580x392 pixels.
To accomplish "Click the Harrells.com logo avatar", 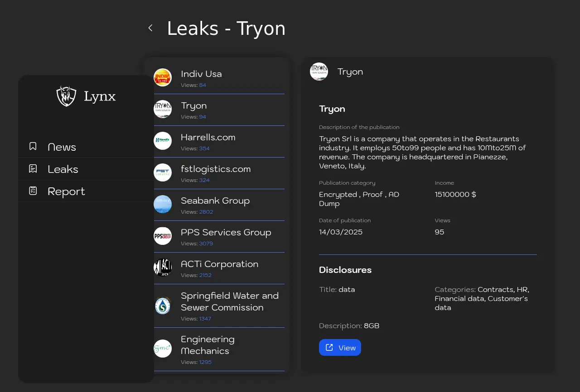I will 163,141.
